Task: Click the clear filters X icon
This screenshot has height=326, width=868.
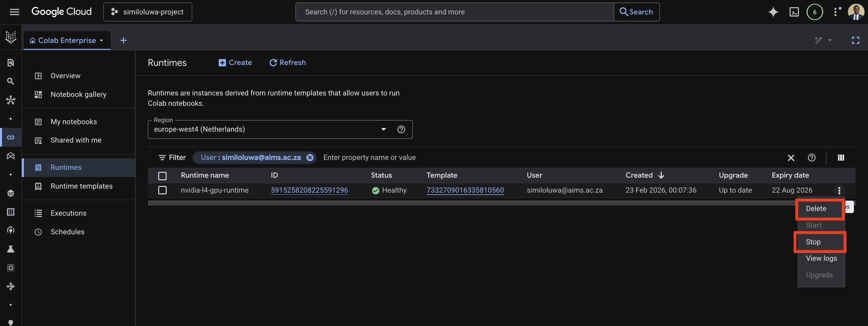Action: 791,158
